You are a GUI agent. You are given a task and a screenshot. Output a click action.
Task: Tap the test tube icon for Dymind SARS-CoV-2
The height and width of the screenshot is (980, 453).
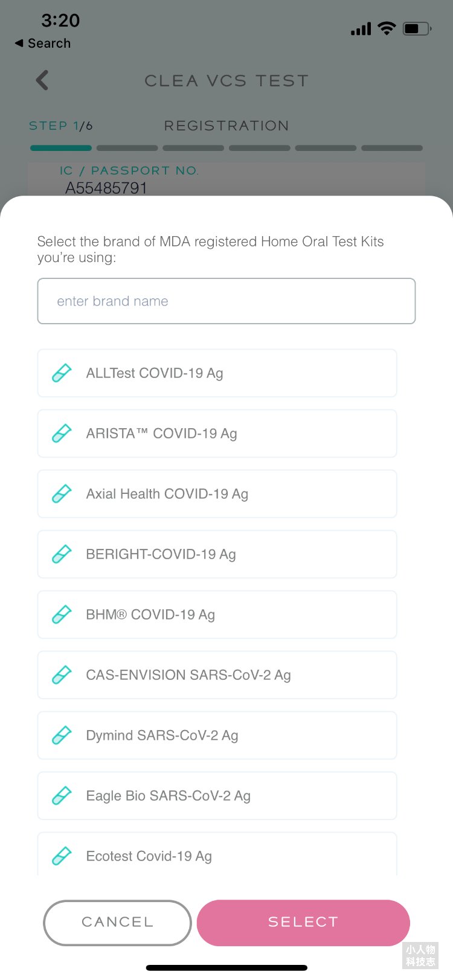(x=62, y=735)
